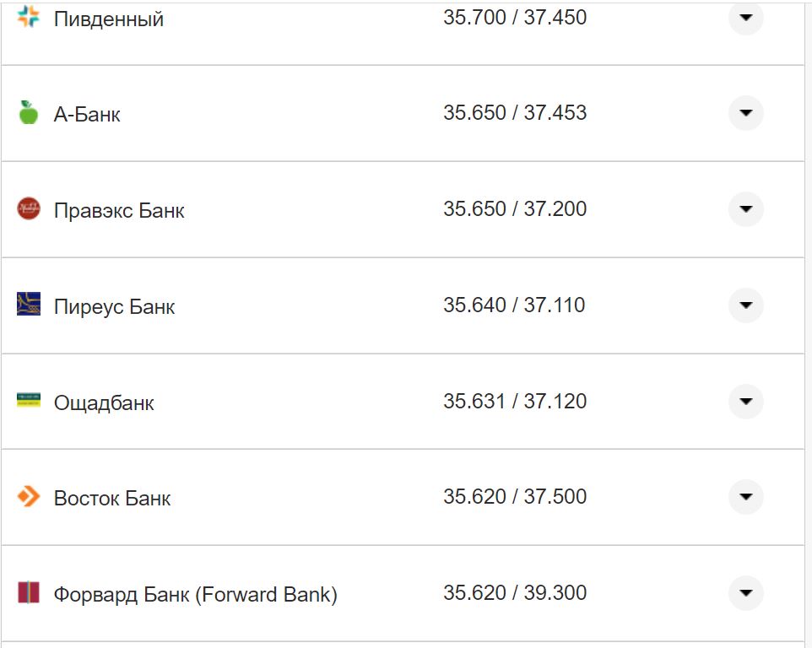The height and width of the screenshot is (648, 812).
Task: Click the red Правэкс Банк logo
Action: coord(29,208)
